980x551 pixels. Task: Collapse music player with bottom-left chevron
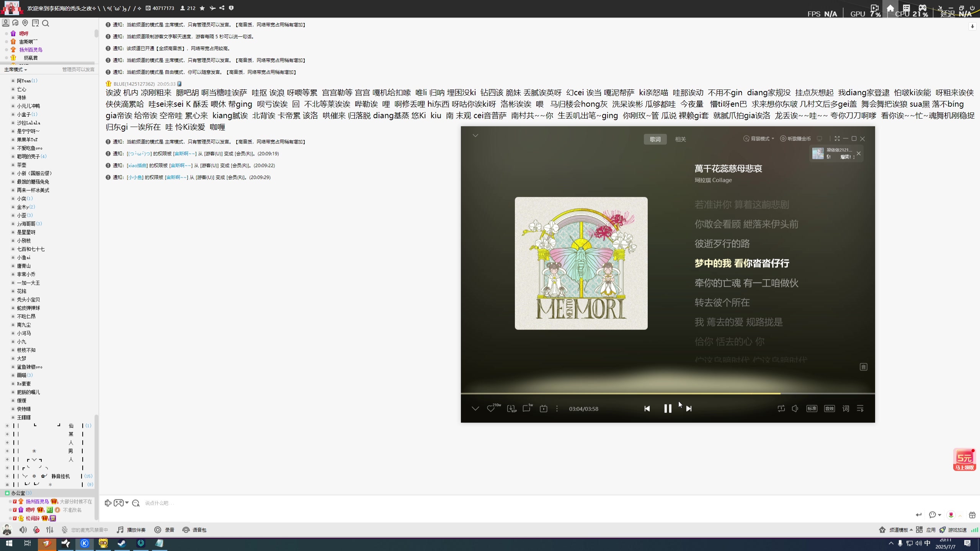[475, 409]
